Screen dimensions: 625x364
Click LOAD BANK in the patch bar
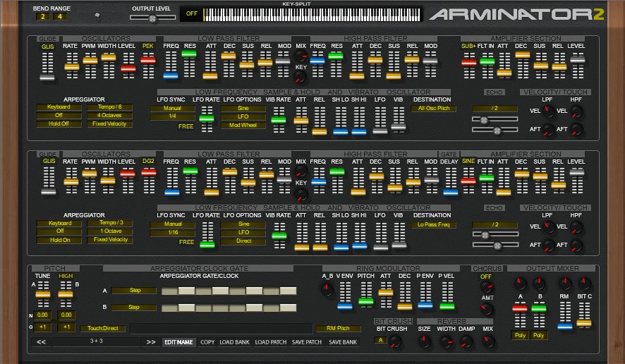pyautogui.click(x=233, y=342)
